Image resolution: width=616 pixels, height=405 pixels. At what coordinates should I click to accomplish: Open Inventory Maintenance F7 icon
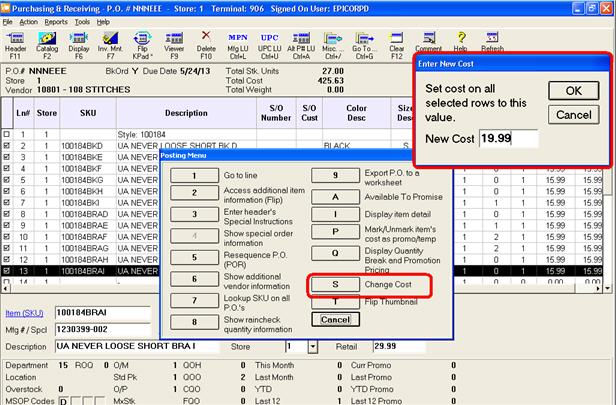pyautogui.click(x=111, y=40)
